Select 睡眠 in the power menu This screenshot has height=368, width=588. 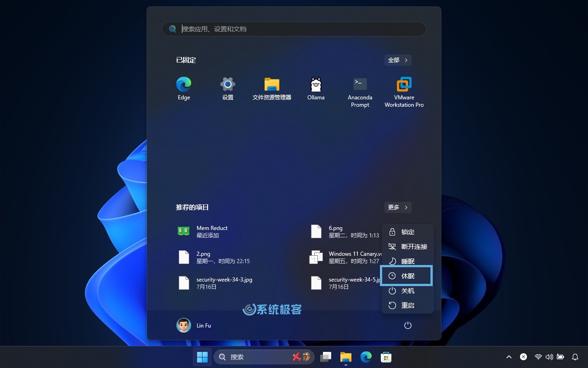(408, 261)
